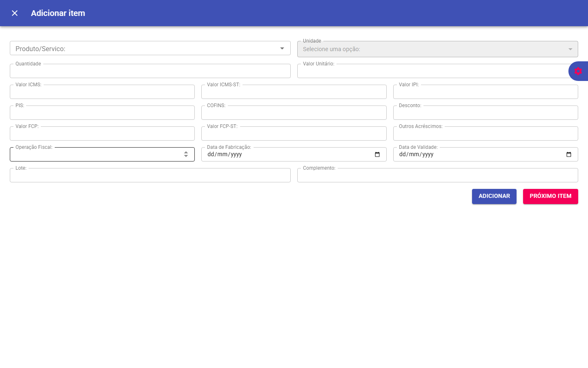Select the blue header bar
Viewport: 588px width, 368px height.
[294, 13]
